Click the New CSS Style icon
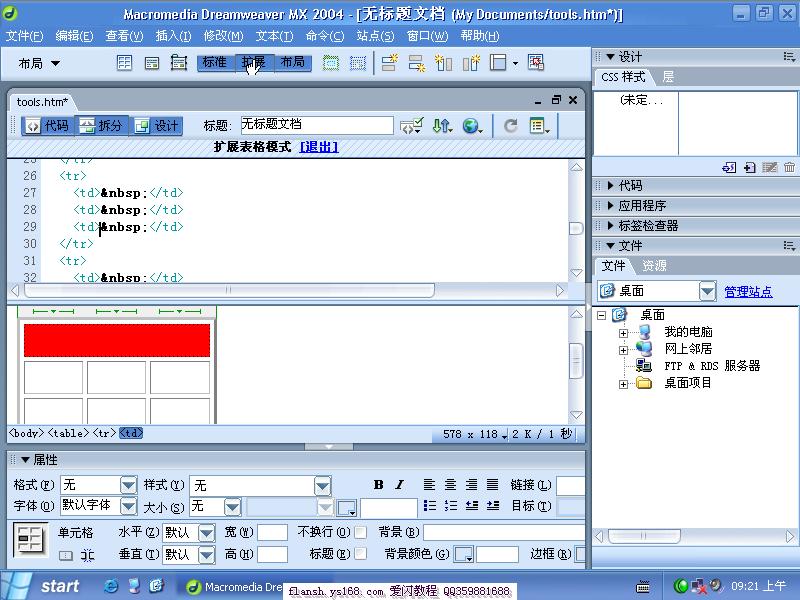 [749, 167]
